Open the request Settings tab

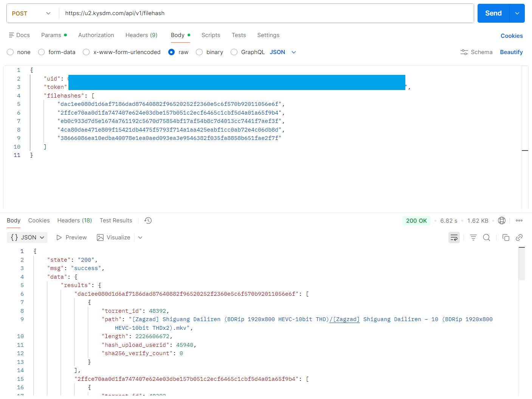(268, 35)
